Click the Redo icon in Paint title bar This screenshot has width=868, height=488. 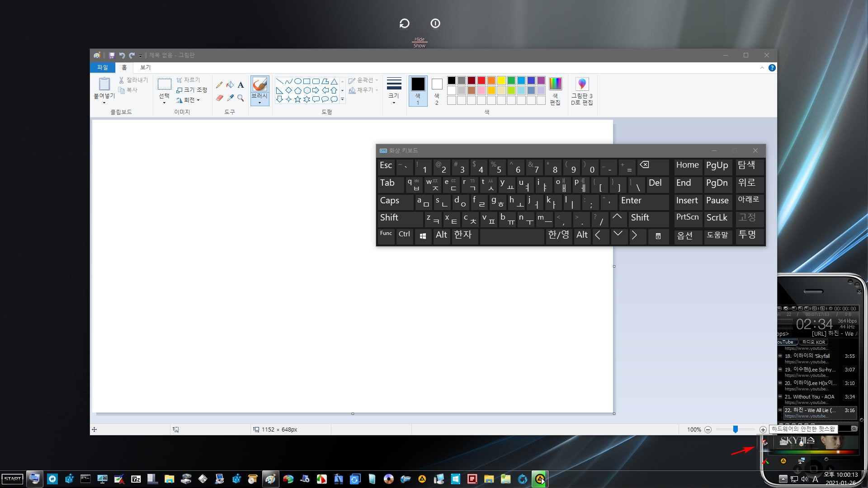[132, 55]
